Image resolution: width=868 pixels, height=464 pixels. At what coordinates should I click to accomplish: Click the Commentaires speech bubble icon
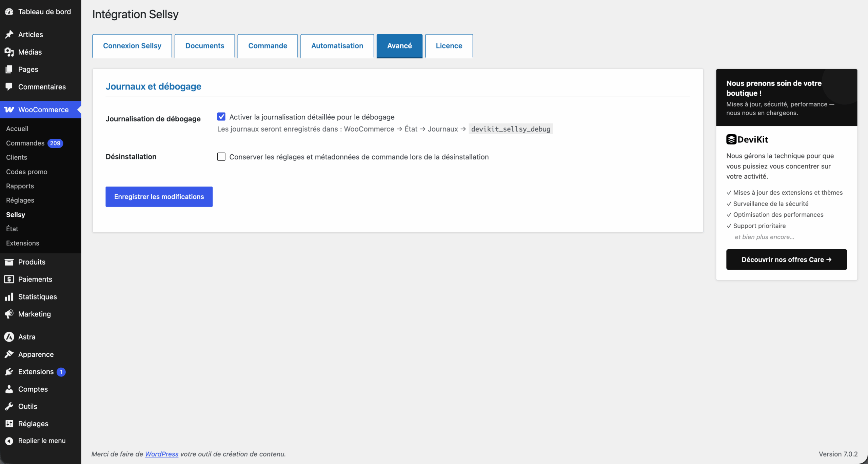click(x=9, y=87)
